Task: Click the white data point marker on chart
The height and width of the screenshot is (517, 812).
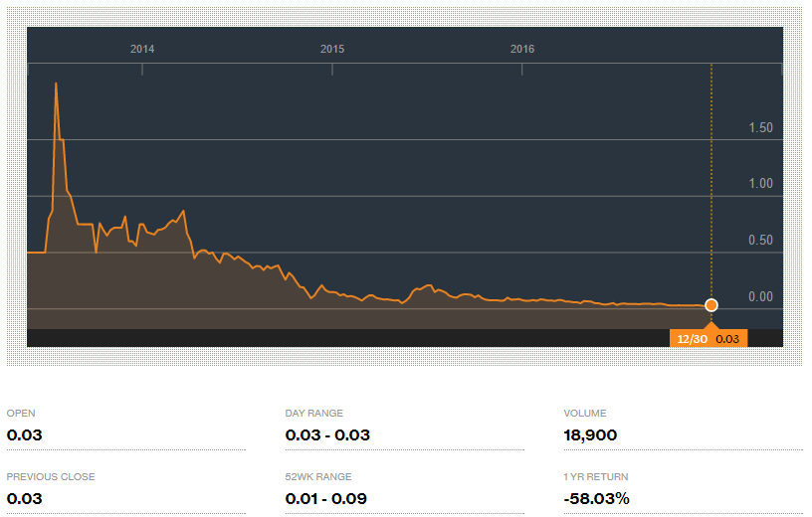Action: (711, 305)
